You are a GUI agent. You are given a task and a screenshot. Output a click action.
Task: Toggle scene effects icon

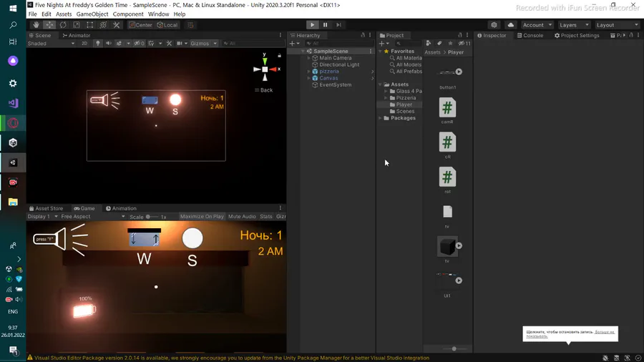pyautogui.click(x=119, y=44)
